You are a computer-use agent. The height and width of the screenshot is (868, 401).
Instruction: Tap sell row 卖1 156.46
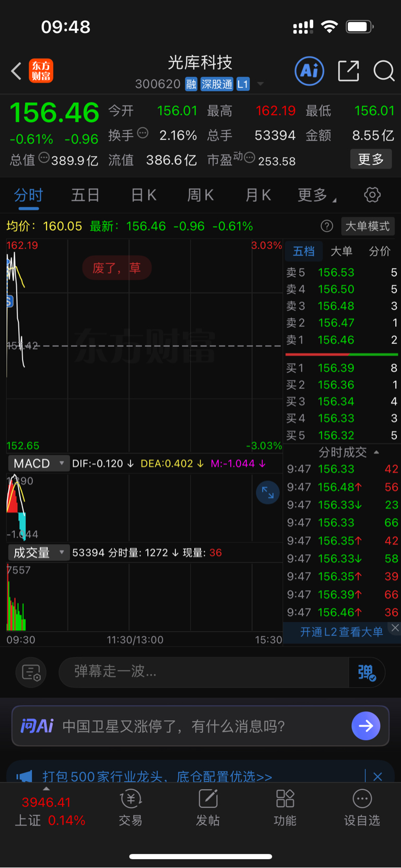(342, 340)
